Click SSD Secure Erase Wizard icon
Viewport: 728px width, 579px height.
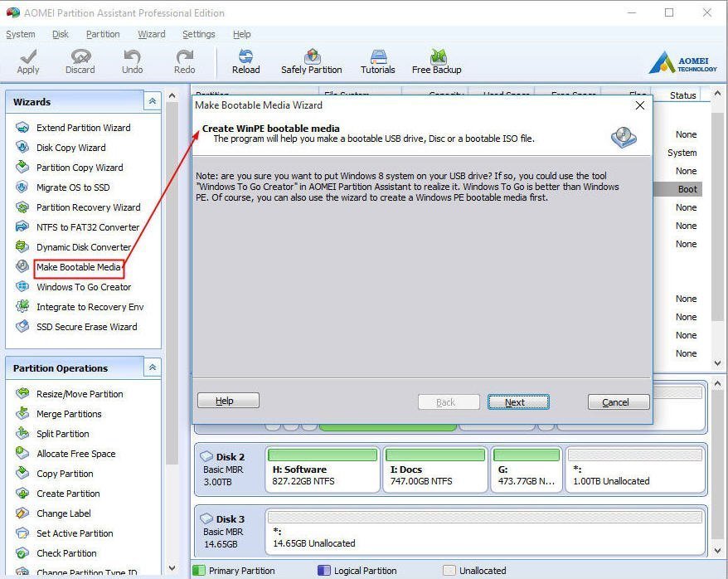pos(22,326)
